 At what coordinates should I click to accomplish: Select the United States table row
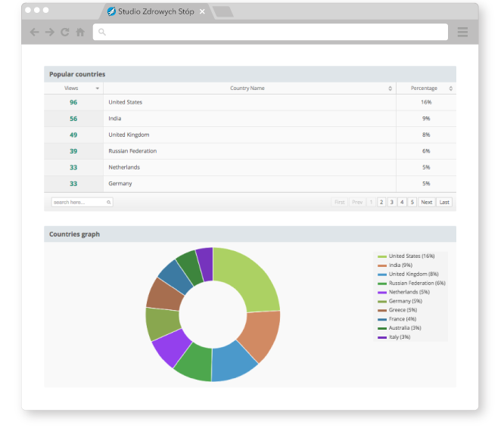pyautogui.click(x=250, y=102)
